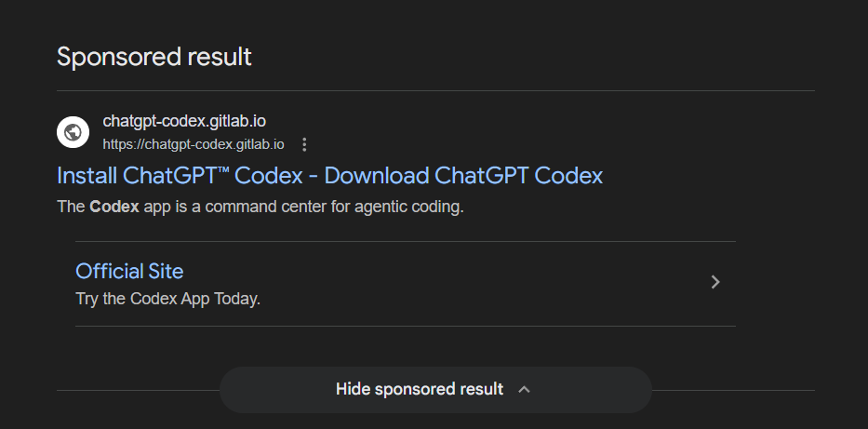The width and height of the screenshot is (868, 429).
Task: Click the Sponsored result heading
Action: [x=154, y=56]
